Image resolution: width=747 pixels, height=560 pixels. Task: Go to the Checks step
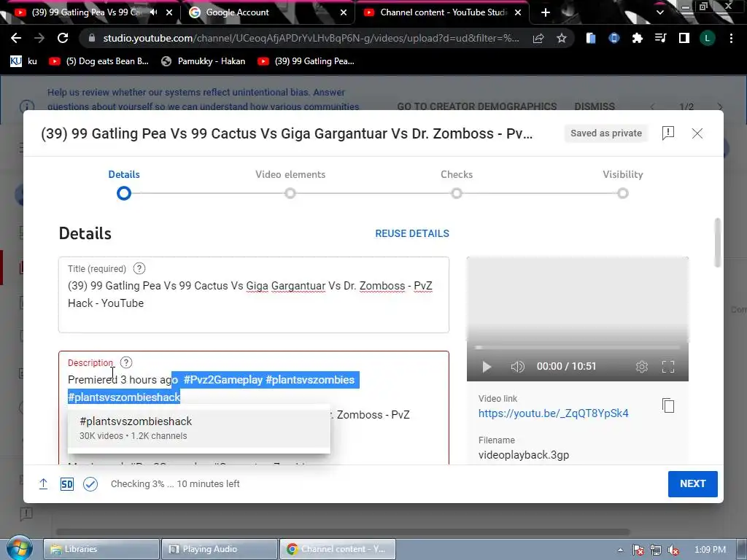point(457,183)
